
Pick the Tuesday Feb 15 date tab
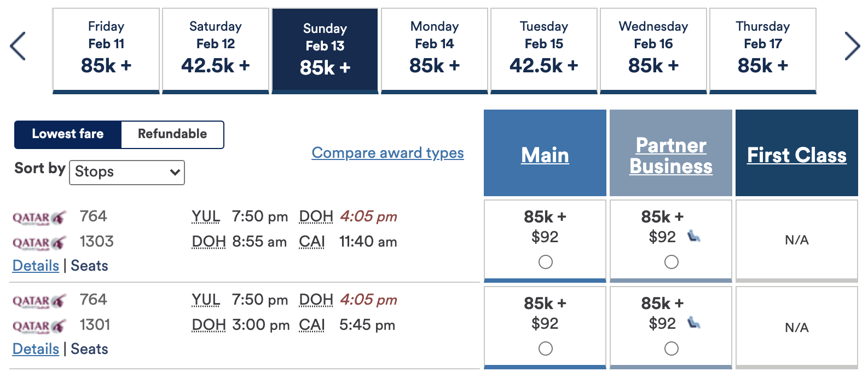coord(544,50)
